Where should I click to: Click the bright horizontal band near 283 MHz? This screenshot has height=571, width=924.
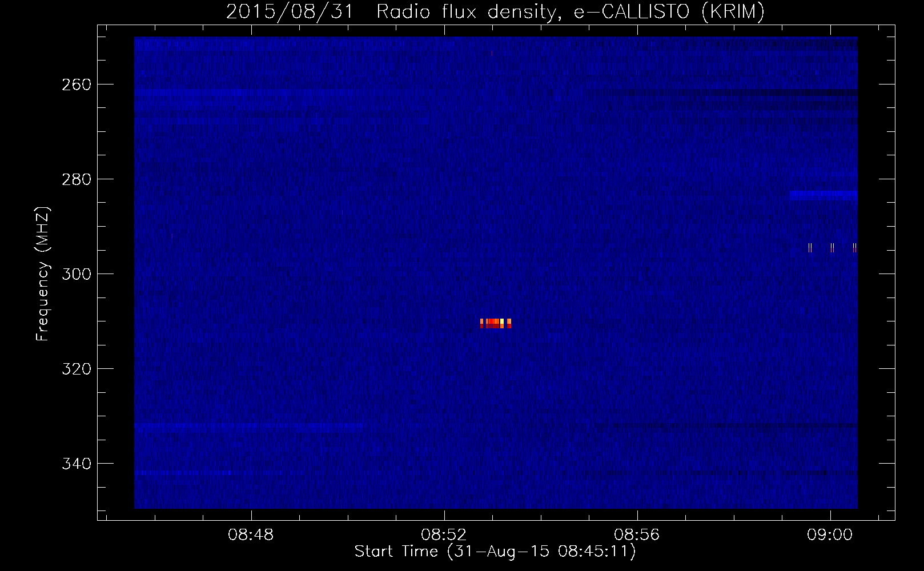coord(823,195)
